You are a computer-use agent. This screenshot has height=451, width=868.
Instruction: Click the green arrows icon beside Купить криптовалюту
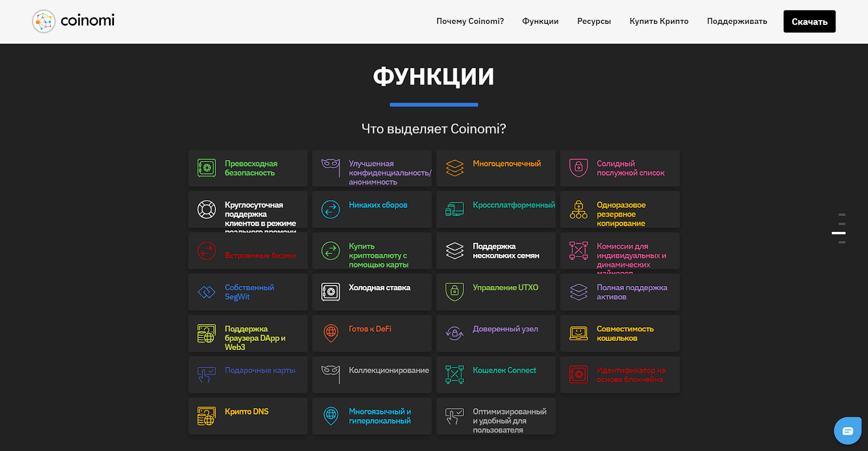pos(331,251)
